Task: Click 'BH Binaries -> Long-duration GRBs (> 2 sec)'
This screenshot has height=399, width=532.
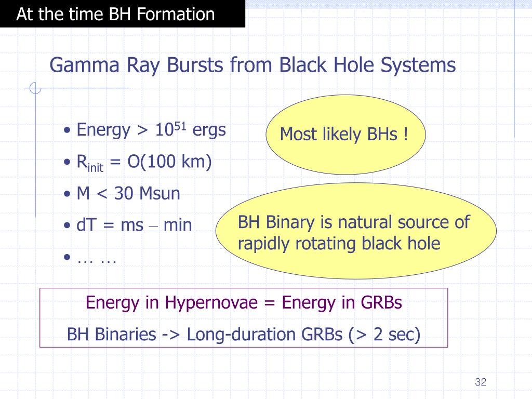Action: [x=244, y=335]
